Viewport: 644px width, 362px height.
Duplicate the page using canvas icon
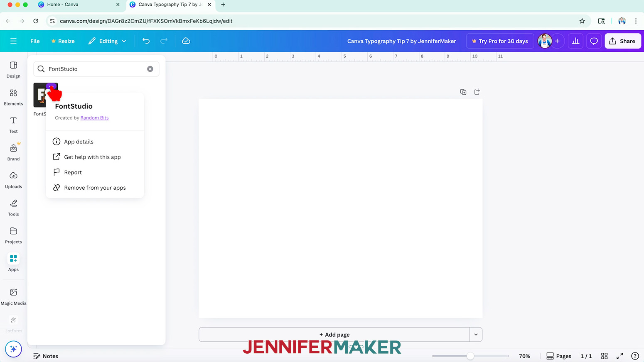463,92
